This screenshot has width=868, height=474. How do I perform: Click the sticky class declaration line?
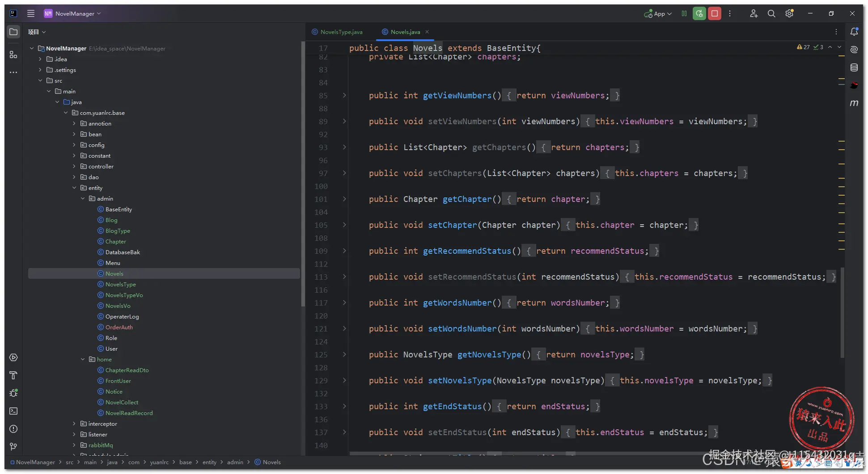click(445, 48)
